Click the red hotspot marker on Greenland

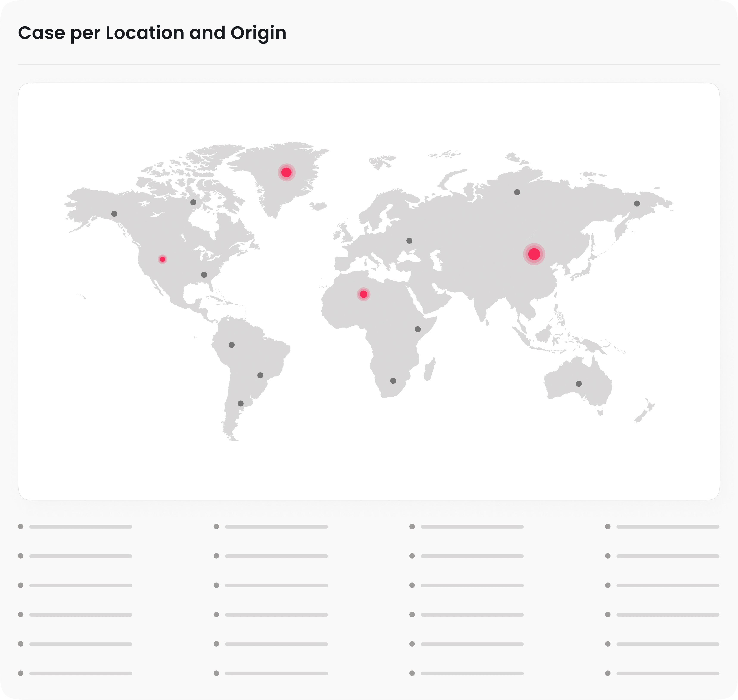pos(286,172)
